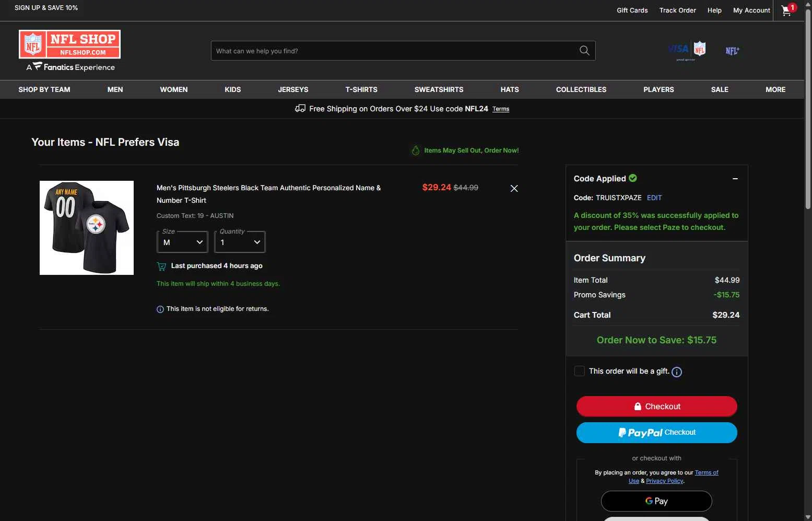The image size is (812, 521).
Task: Click the struck-through $44.99 price
Action: [x=466, y=188]
